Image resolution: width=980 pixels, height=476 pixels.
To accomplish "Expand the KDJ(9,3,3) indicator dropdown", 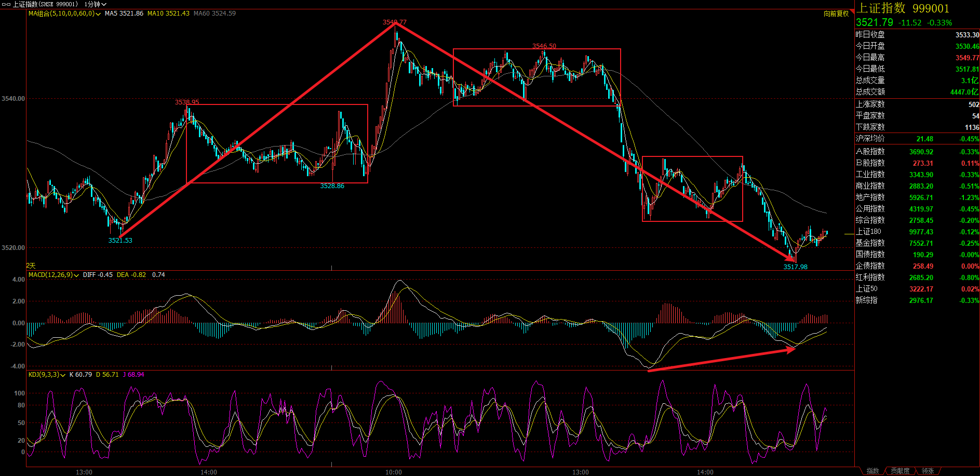I will pyautogui.click(x=63, y=375).
